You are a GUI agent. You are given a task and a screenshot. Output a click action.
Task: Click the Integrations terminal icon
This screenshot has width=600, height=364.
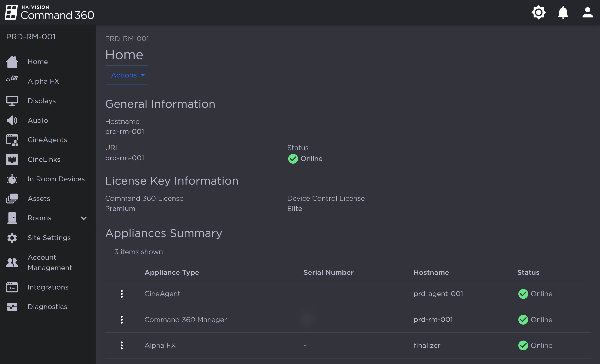[x=12, y=287]
